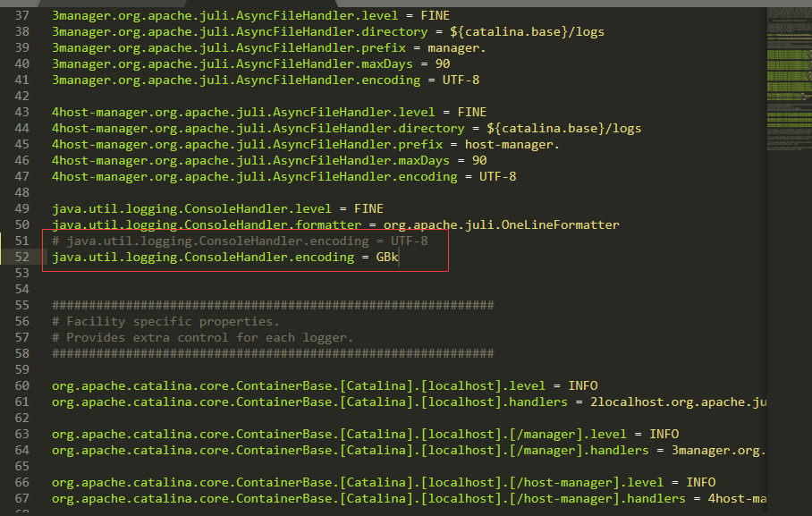Click [localhost].handlers 2localhost line
Image resolution: width=812 pixels, height=516 pixels.
(x=409, y=402)
